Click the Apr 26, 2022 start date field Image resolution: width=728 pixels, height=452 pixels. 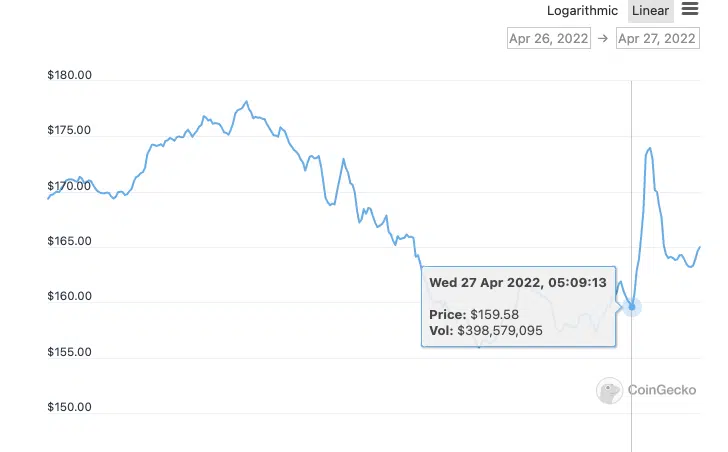coord(548,38)
